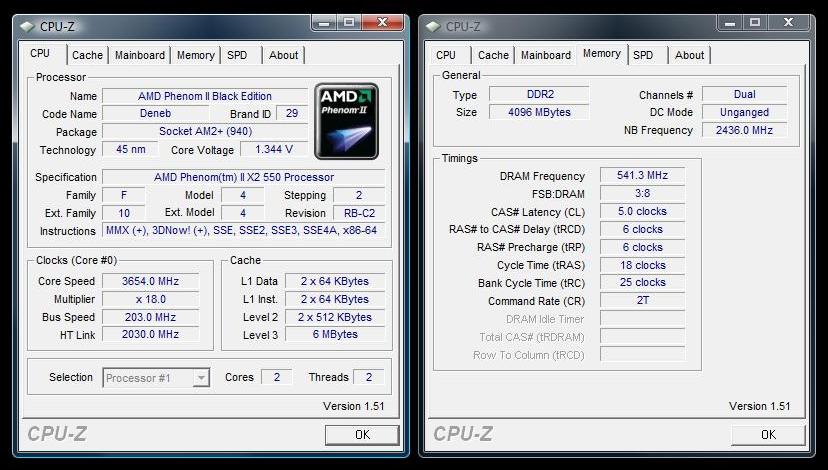Click the memory Size value 4096 MBytes

point(540,112)
